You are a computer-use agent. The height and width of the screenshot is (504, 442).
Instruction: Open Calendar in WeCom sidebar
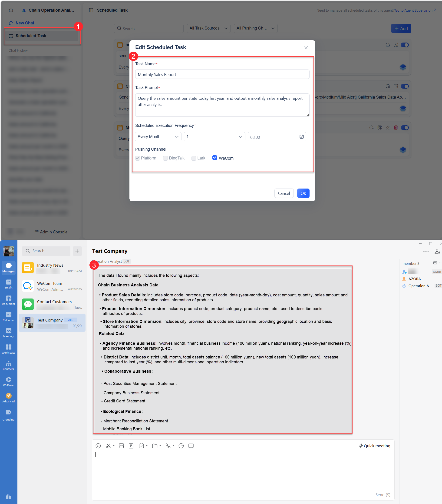point(9,316)
